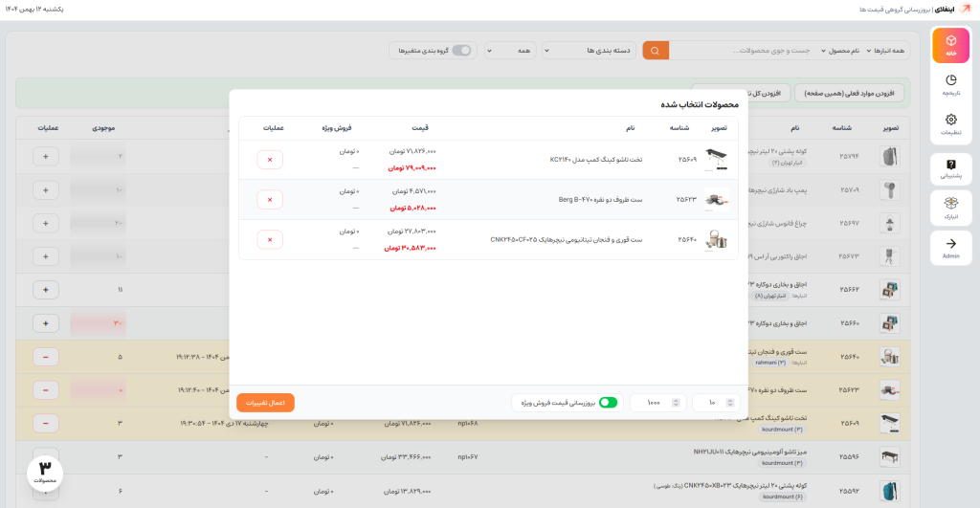Add product row 25673 with plus button
The image size is (980, 508).
[46, 256]
